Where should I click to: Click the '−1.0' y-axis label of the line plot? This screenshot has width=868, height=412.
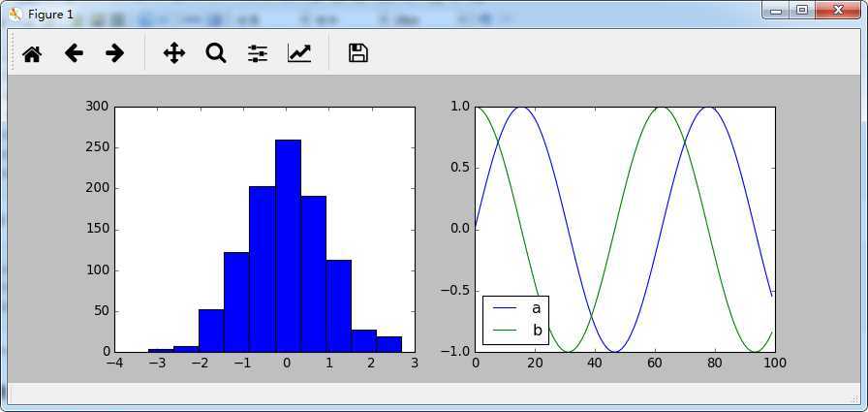455,352
